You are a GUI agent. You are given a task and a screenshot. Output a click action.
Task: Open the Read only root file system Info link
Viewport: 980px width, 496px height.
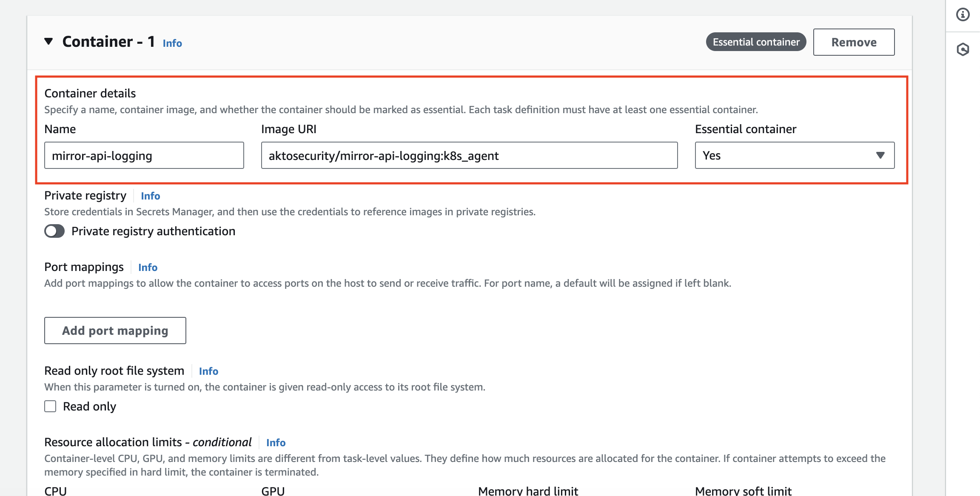tap(208, 371)
